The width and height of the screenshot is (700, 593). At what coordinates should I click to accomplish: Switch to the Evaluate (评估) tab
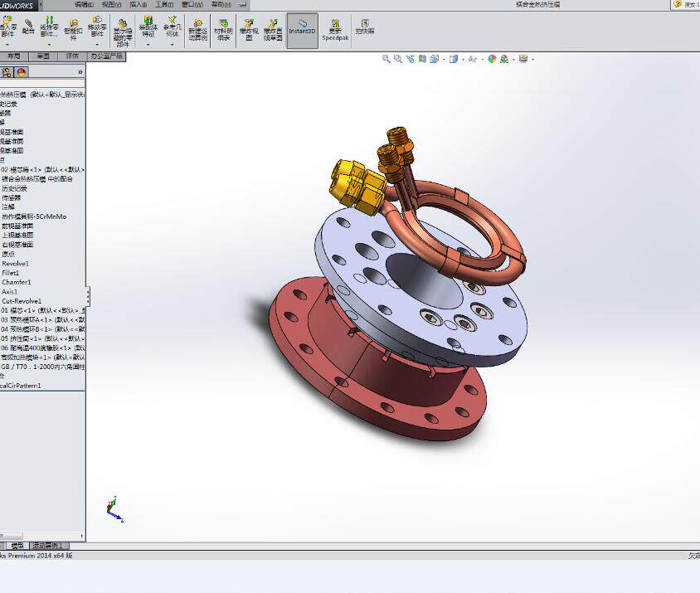point(72,56)
